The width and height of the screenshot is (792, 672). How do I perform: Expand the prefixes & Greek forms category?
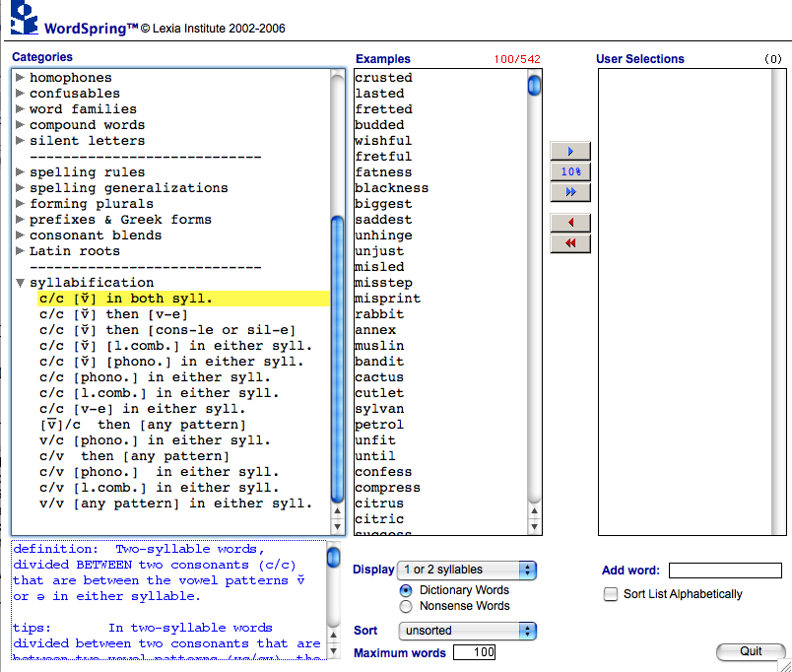(x=21, y=219)
